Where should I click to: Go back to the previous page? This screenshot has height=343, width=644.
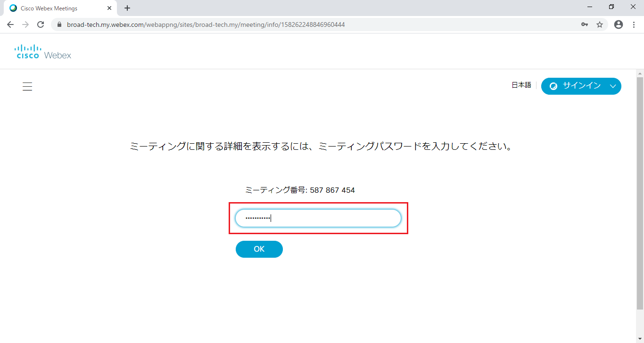click(10, 24)
